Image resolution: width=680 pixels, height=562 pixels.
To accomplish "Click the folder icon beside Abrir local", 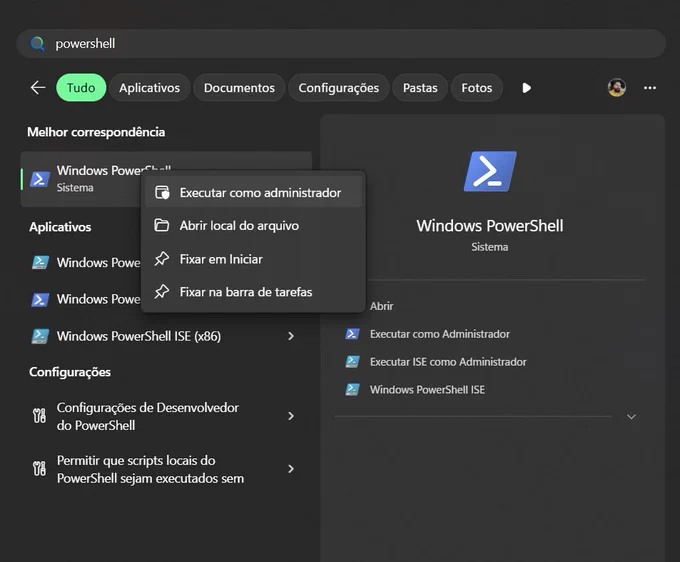I will tap(162, 225).
